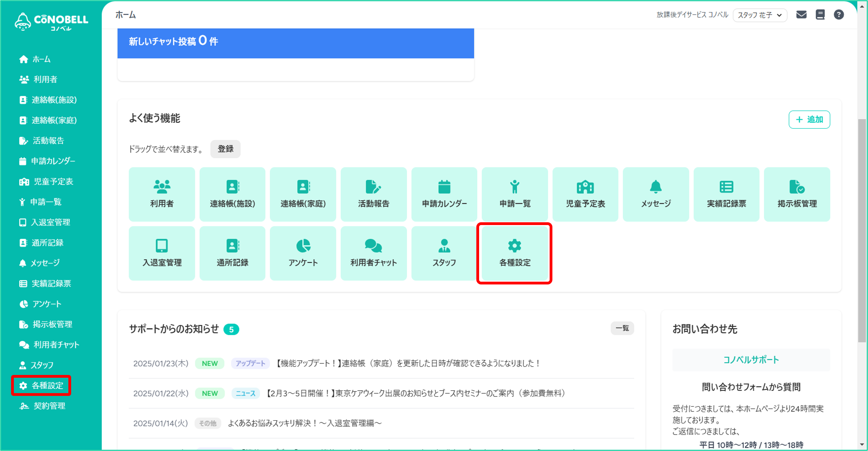Viewport: 868px width, 451px height.
Task: Open the 通所記録 shortcut tile
Action: coord(232,253)
